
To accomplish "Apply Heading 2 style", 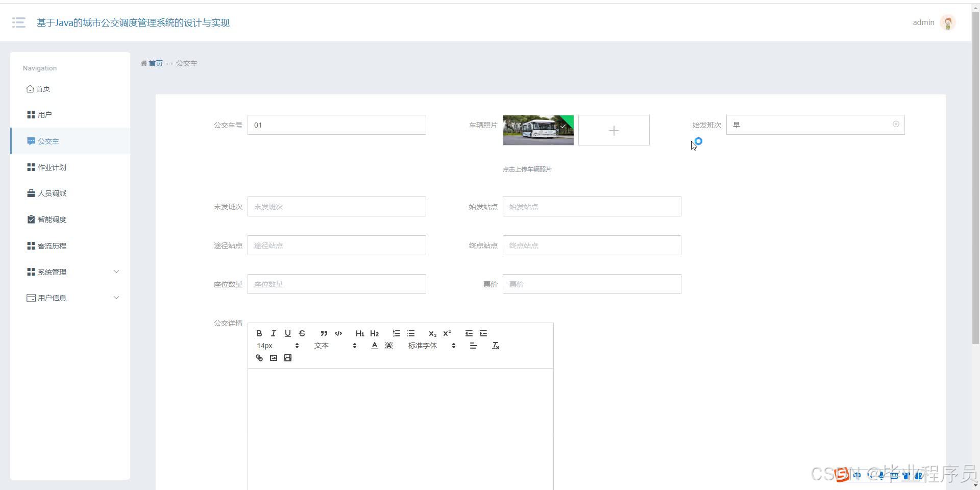I will point(374,333).
